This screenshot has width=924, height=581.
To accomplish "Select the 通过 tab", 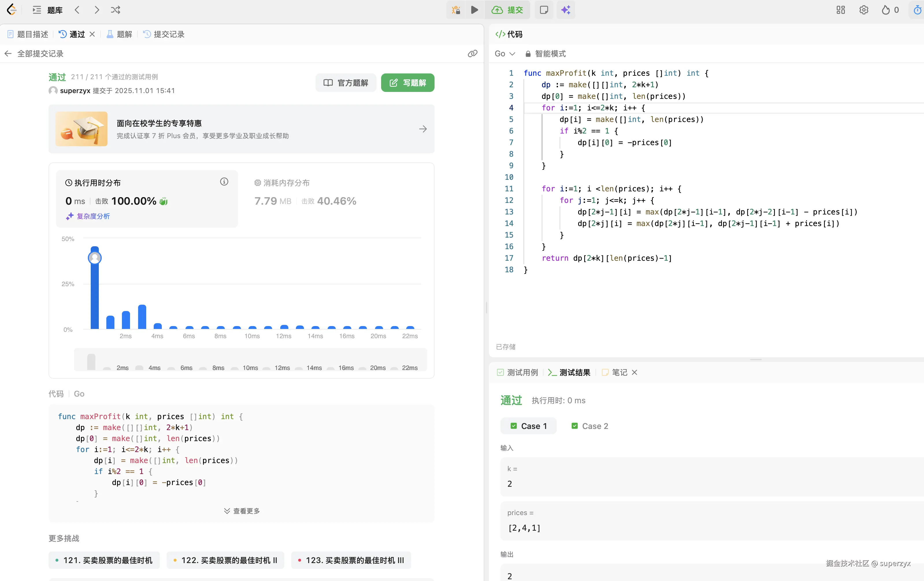I will pos(72,34).
